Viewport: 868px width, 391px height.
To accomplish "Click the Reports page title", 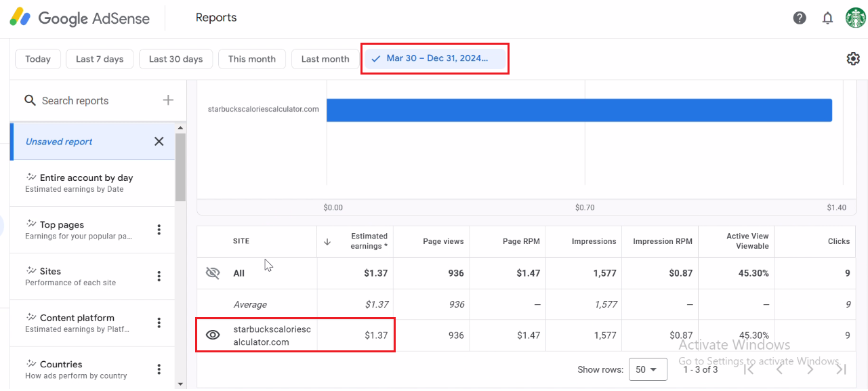I will [x=216, y=18].
